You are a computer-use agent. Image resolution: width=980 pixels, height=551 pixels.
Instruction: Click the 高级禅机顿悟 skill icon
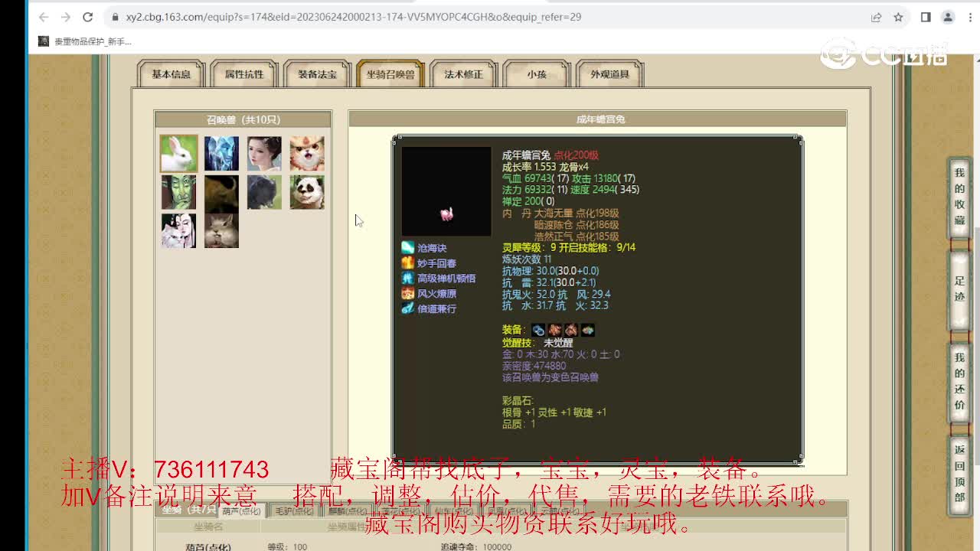click(408, 279)
